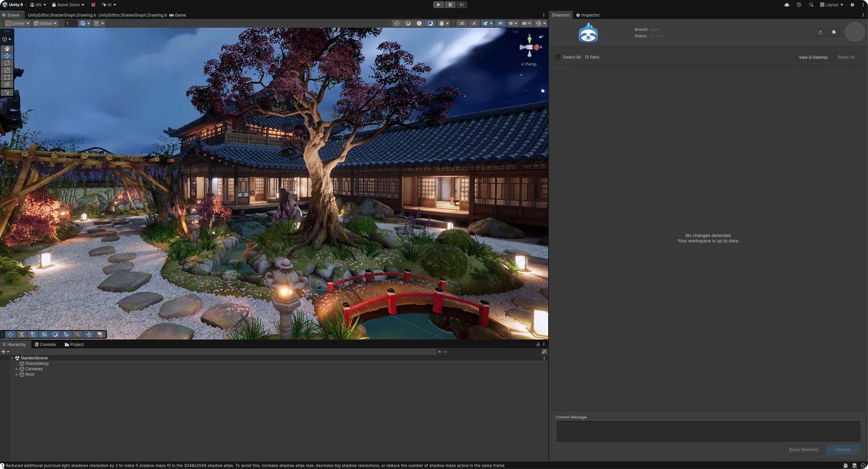Check the Select All checkbox

[x=558, y=57]
